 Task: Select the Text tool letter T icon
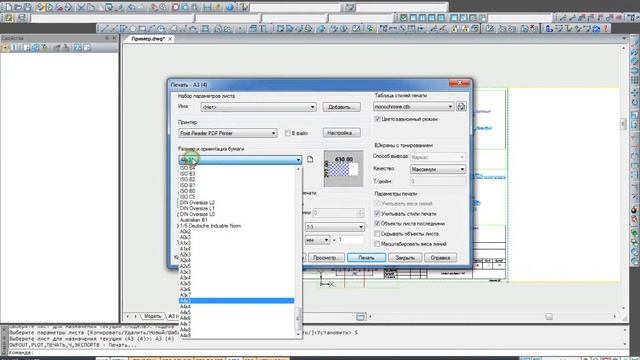(262, 29)
